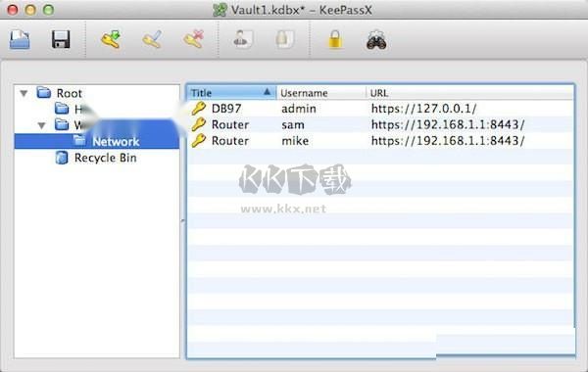Click the key icon of mike's Router entry
Screen dimensions: 588x372
(x=198, y=141)
